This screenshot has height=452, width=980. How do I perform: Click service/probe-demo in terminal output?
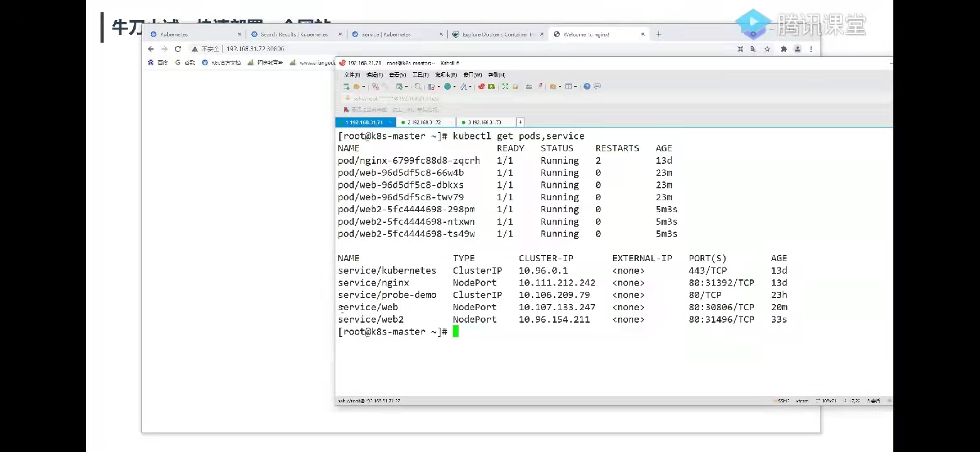[387, 295]
